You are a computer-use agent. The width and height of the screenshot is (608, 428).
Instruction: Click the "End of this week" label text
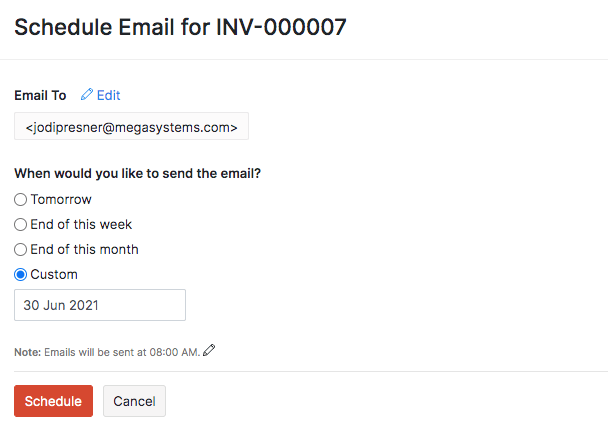81,225
